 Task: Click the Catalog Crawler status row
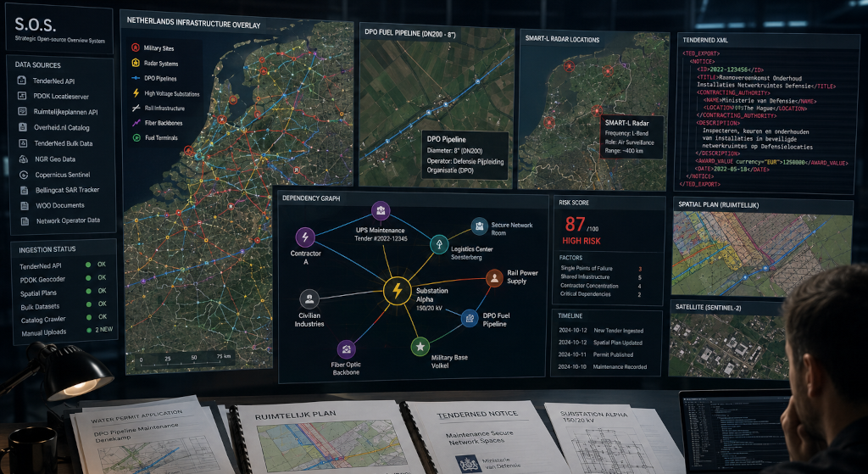click(x=64, y=318)
